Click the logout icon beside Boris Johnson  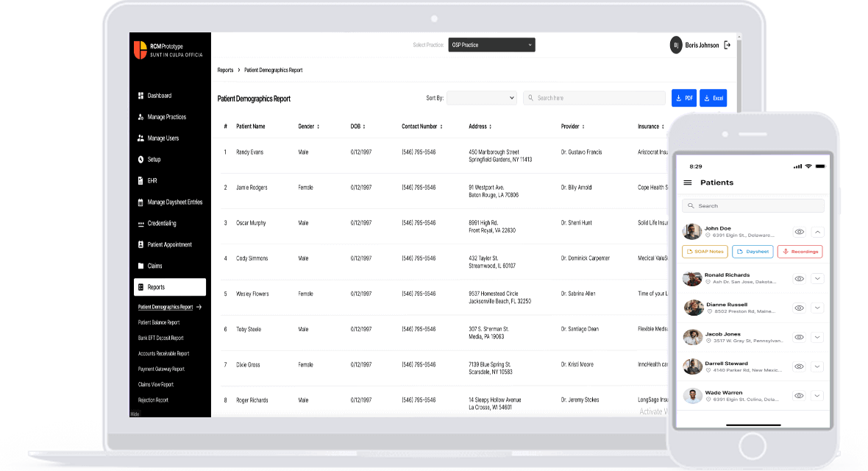tap(727, 46)
